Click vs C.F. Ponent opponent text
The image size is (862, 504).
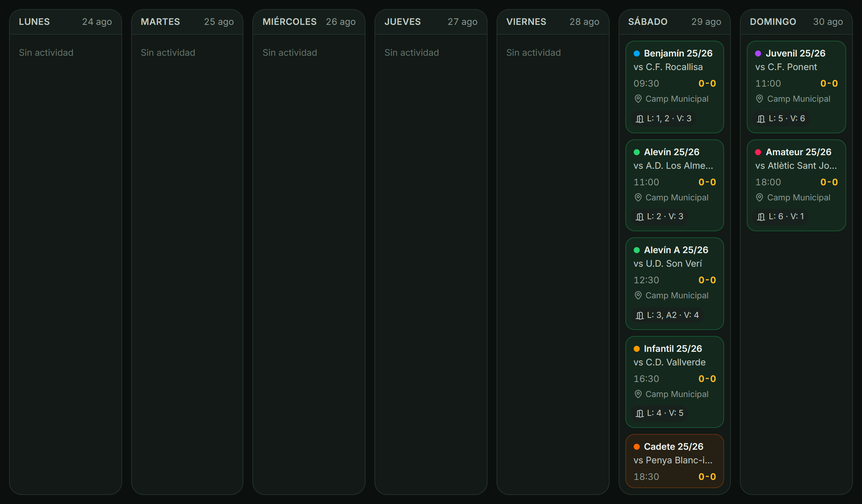[786, 67]
